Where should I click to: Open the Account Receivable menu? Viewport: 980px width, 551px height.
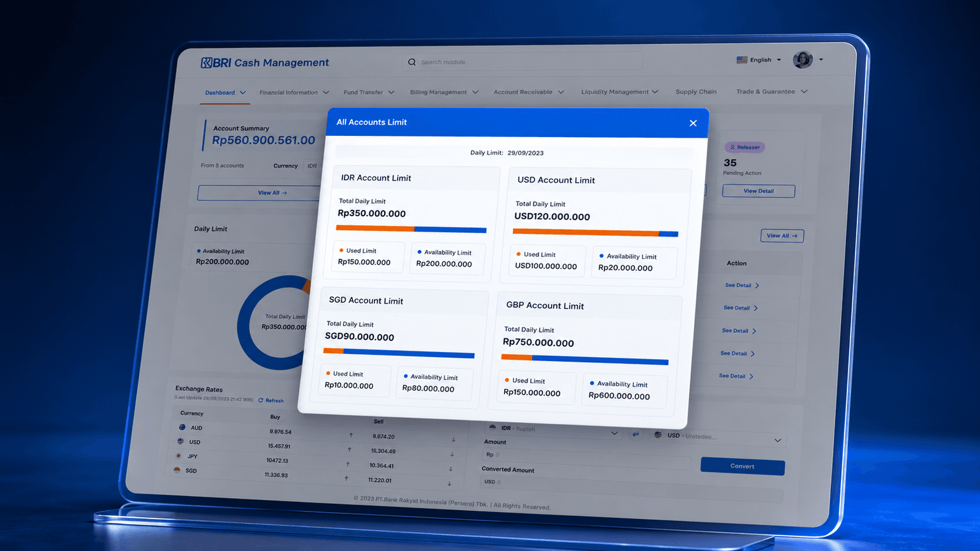click(x=529, y=92)
